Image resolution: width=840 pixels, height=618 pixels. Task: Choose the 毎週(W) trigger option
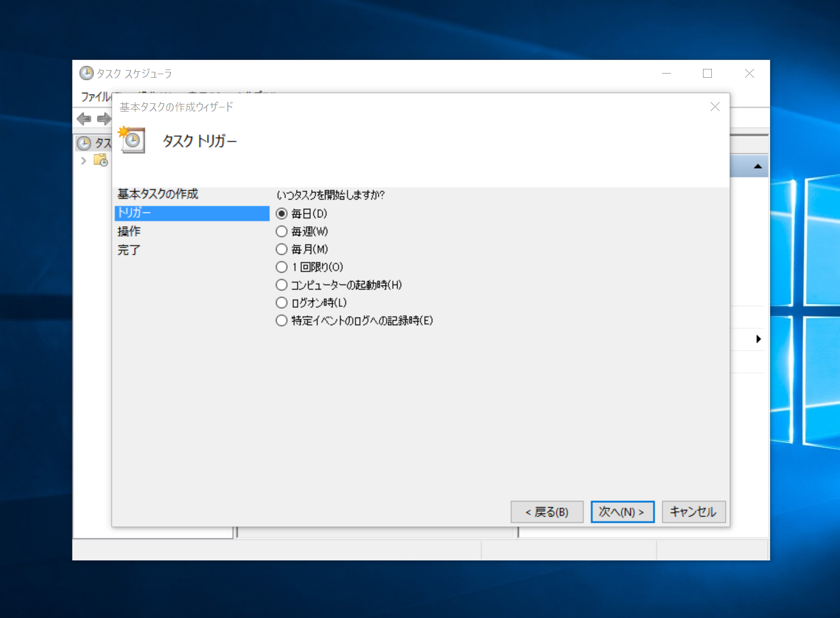click(282, 232)
